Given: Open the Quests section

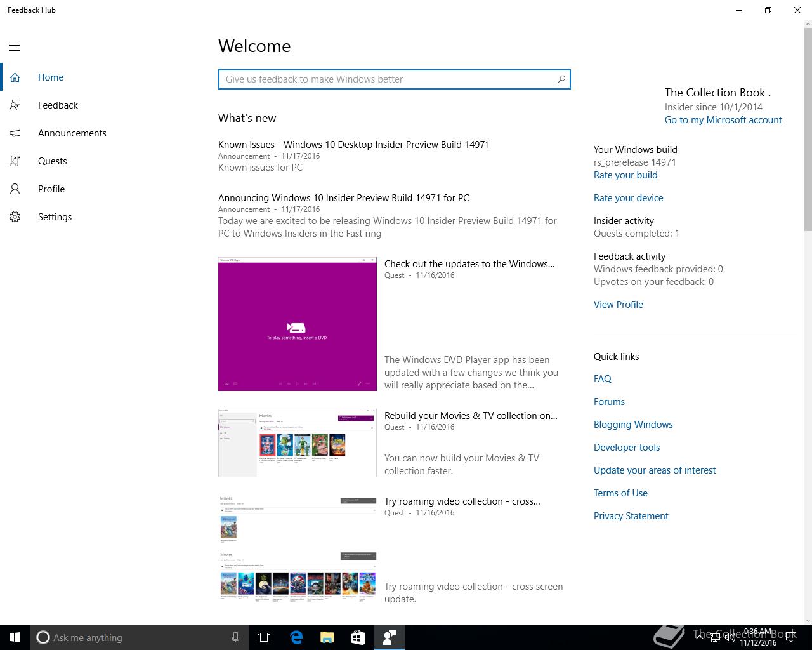Looking at the screenshot, I should click(x=101, y=161).
